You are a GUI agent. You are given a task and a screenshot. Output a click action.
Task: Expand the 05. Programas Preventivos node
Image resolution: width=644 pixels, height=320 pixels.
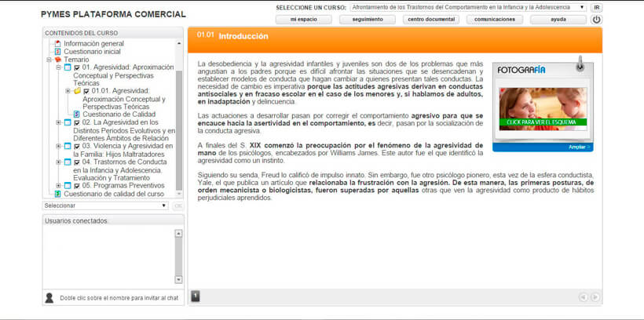pyautogui.click(x=58, y=186)
